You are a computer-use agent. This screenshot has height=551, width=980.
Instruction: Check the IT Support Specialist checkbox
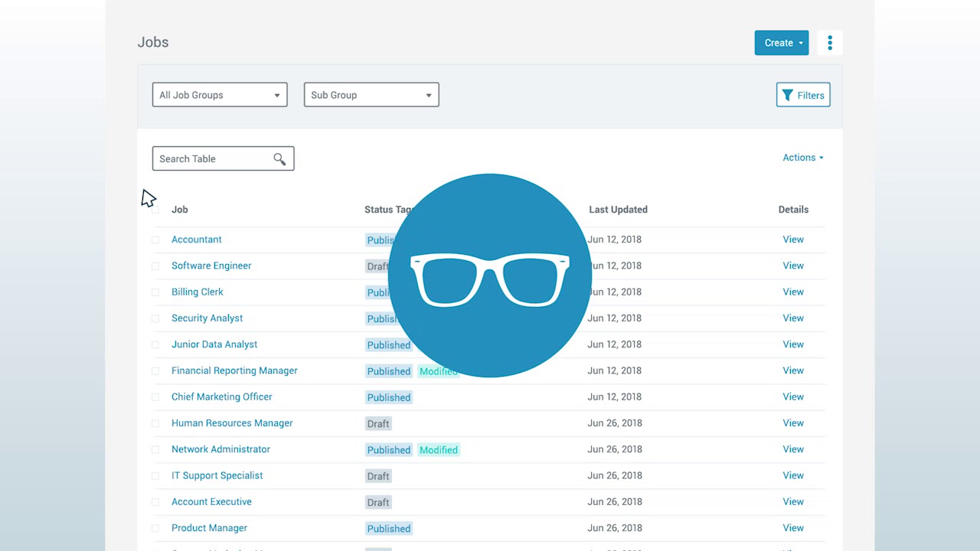155,476
